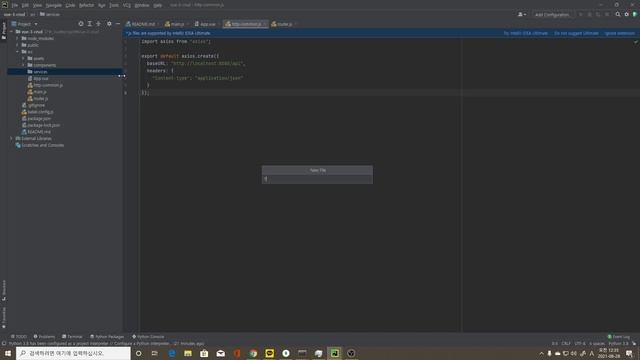Expand External Libraries node
This screenshot has width=640, height=360.
pos(11,138)
